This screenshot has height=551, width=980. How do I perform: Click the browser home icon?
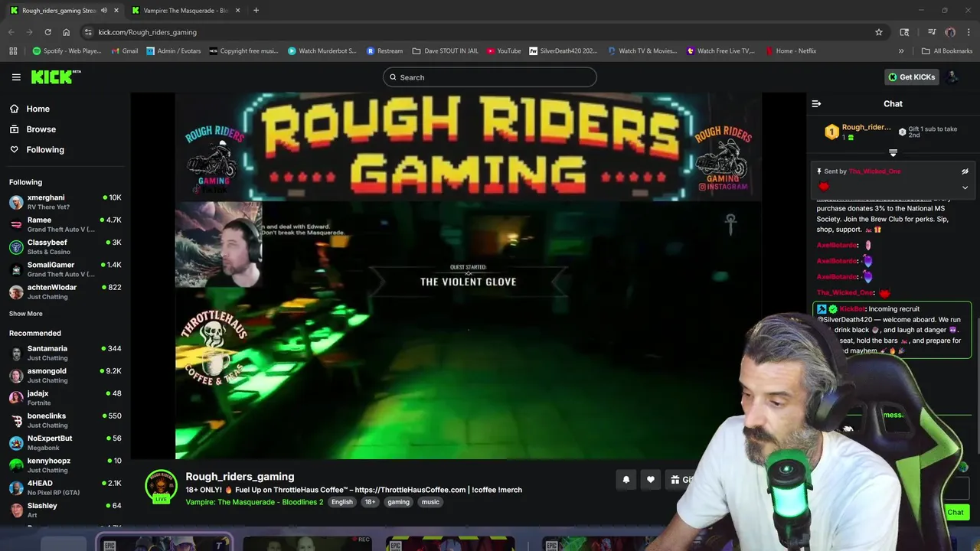[66, 32]
